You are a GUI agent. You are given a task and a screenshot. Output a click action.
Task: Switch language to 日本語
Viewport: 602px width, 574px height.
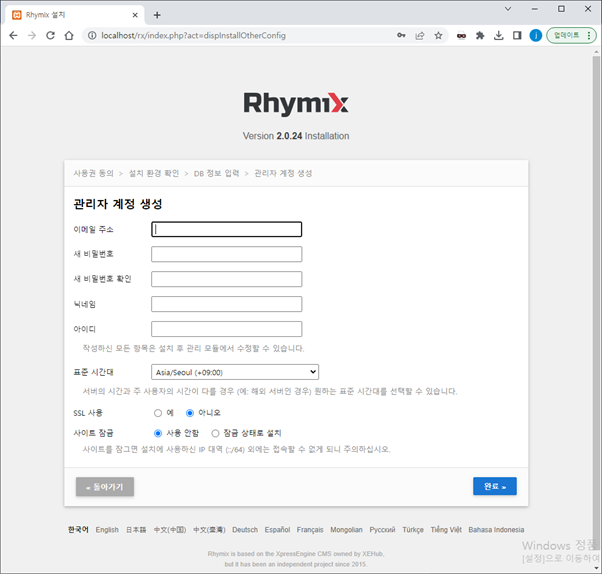pos(136,529)
